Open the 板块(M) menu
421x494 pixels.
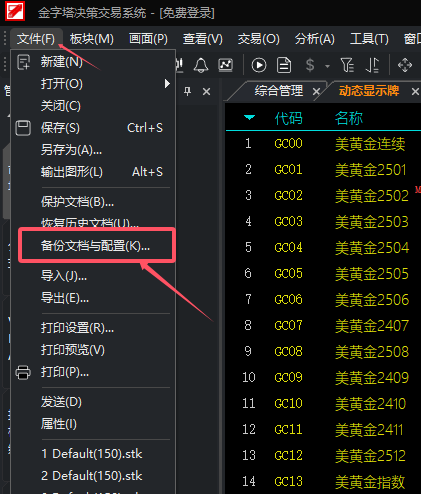pyautogui.click(x=92, y=39)
